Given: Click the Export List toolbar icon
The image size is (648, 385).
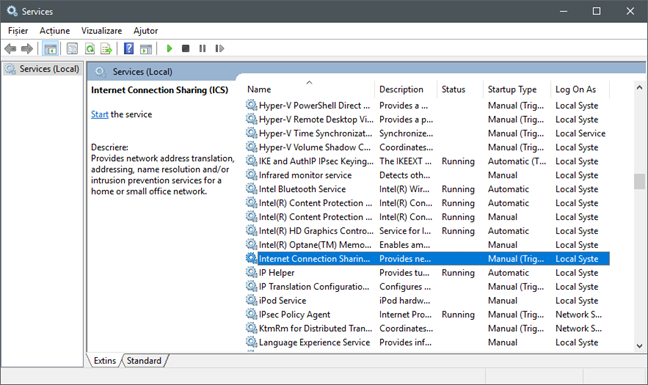Looking at the screenshot, I should click(x=106, y=49).
